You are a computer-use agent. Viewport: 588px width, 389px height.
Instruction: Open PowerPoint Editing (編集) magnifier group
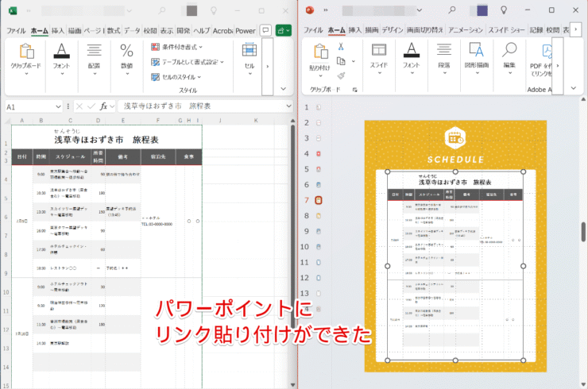tap(509, 60)
